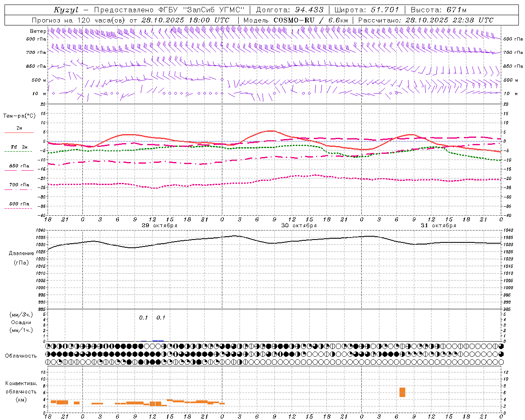Select the "Прогноз на 120 часа(ов)" forecast text
The width and height of the screenshot is (525, 420).
pyautogui.click(x=79, y=20)
